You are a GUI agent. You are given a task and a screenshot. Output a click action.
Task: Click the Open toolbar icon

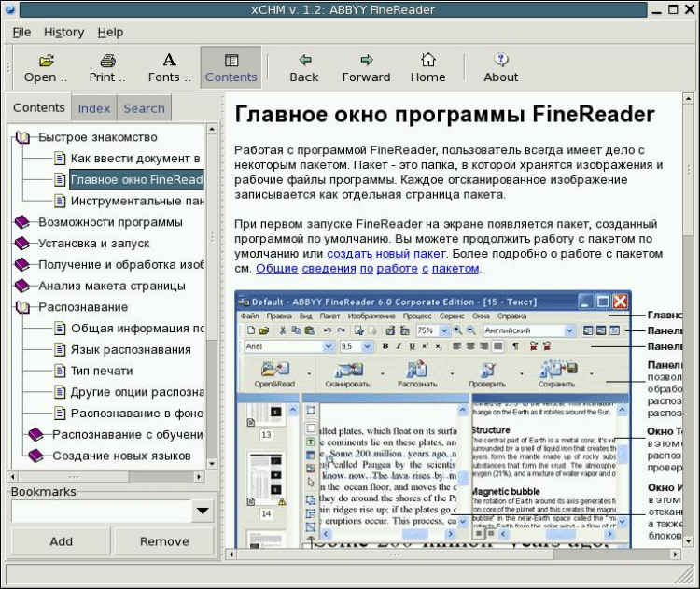(46, 68)
